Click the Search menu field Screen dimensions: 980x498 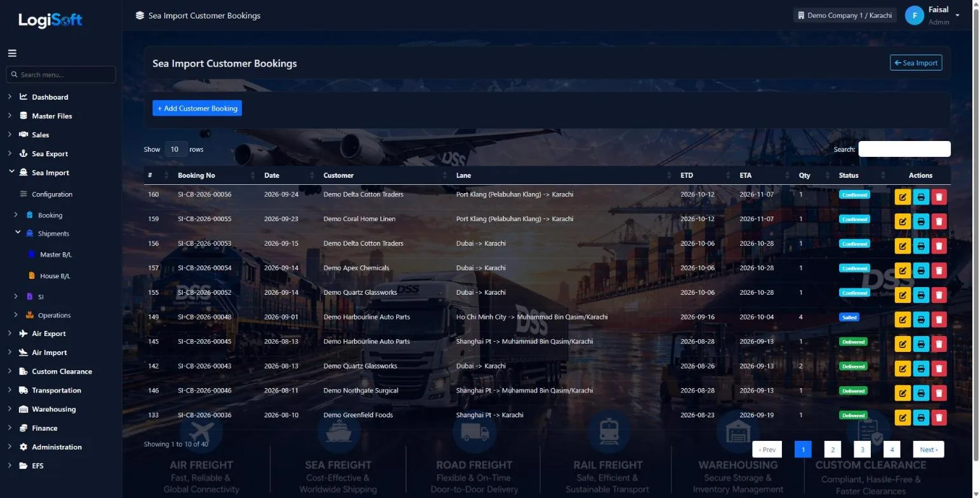click(61, 74)
